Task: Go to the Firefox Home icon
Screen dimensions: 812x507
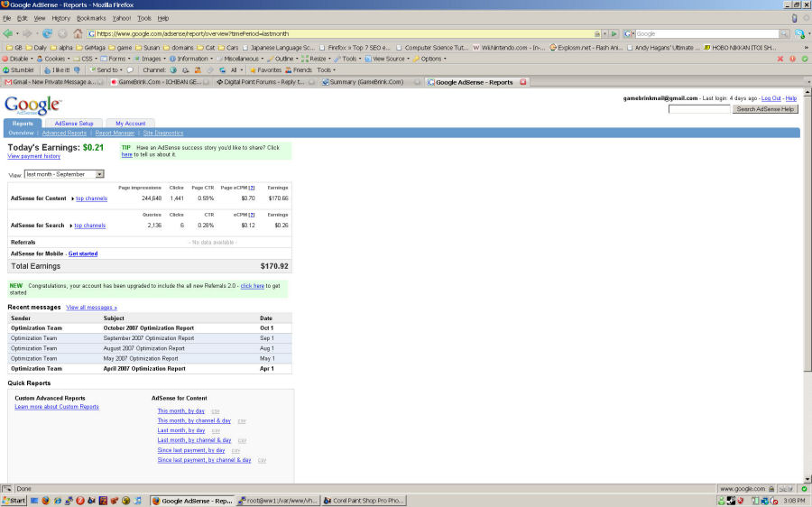Action: click(x=78, y=33)
